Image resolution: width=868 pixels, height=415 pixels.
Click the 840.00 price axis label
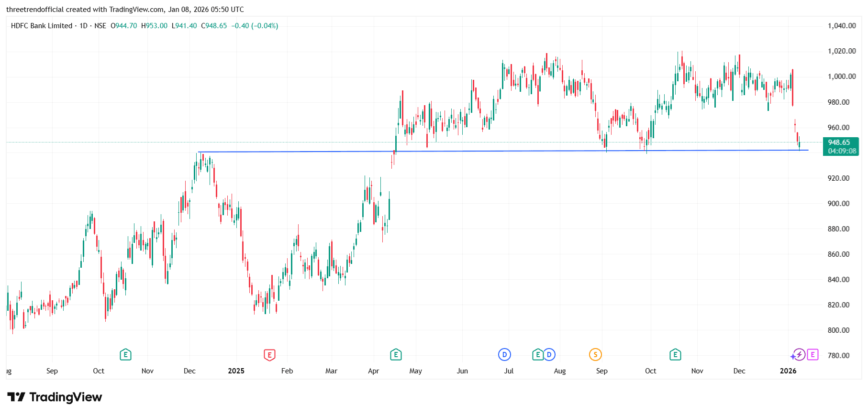[839, 280]
